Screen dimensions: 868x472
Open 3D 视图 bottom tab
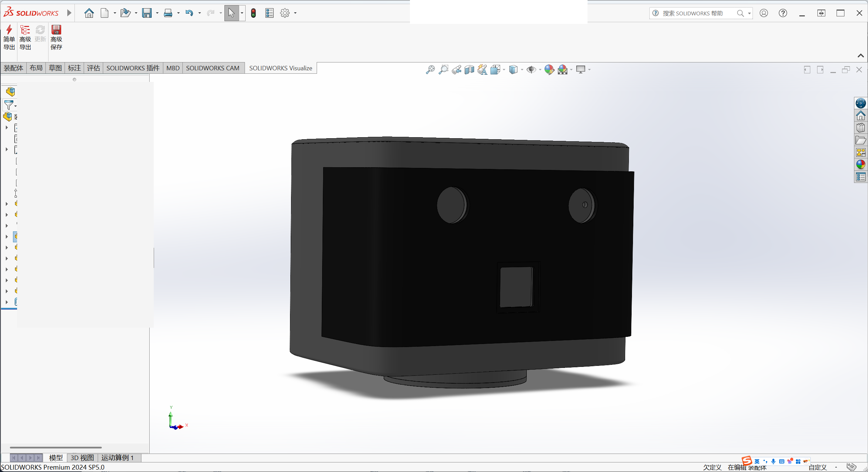click(x=82, y=458)
